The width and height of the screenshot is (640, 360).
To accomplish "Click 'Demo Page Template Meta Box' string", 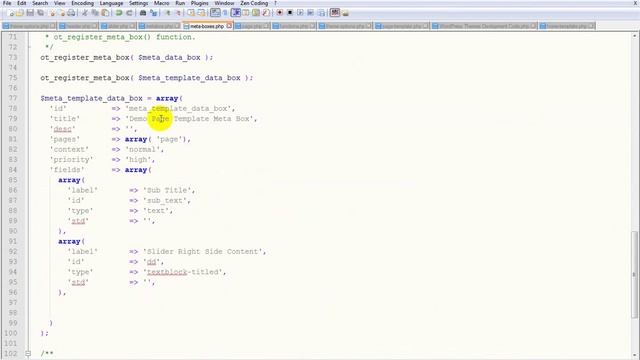I will (x=189, y=119).
